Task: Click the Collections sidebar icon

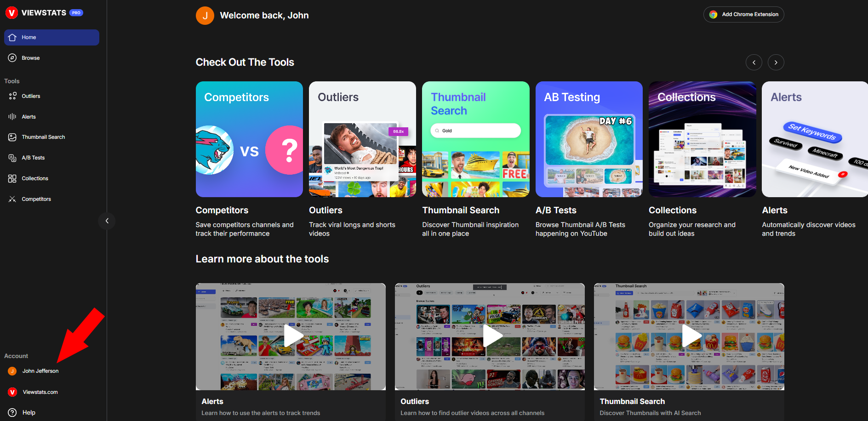Action: coord(12,178)
